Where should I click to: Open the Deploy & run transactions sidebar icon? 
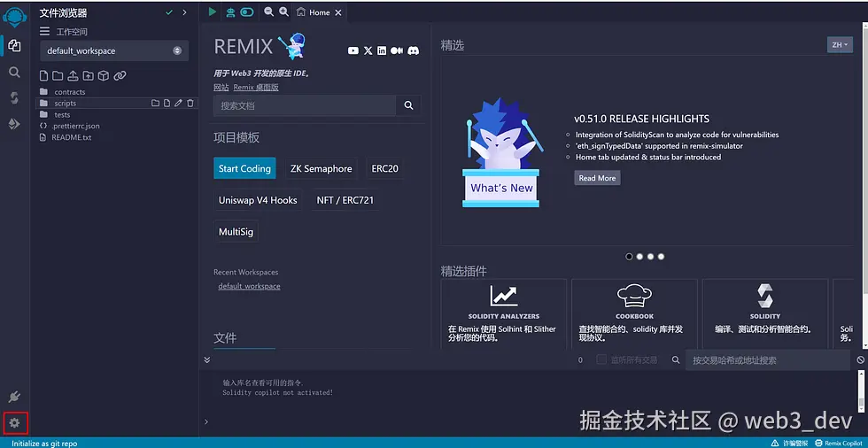coord(14,125)
